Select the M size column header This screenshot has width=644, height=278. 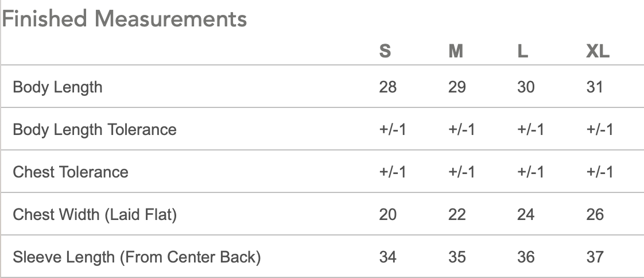coord(456,52)
